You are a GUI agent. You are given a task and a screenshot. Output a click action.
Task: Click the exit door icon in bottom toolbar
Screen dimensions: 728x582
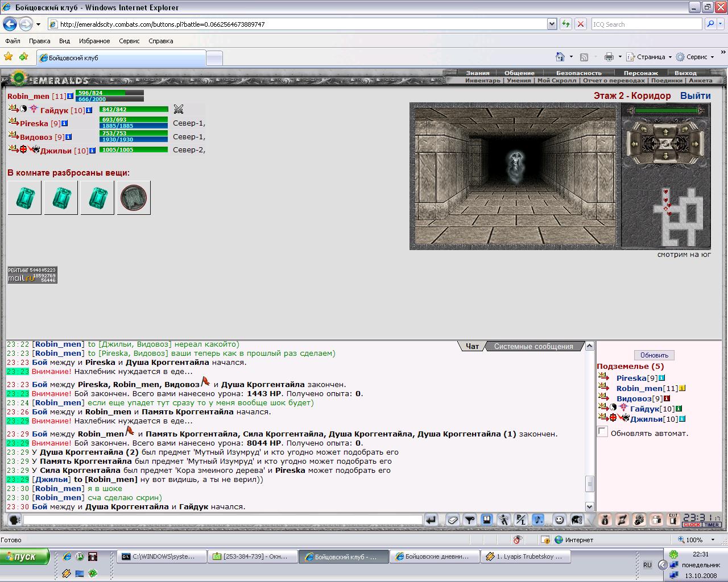pyautogui.click(x=673, y=519)
